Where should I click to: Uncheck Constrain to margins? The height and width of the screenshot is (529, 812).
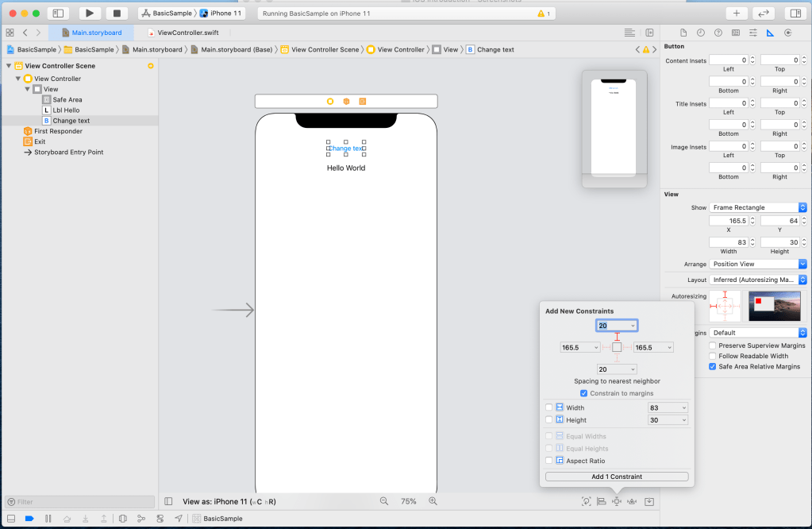pos(584,393)
